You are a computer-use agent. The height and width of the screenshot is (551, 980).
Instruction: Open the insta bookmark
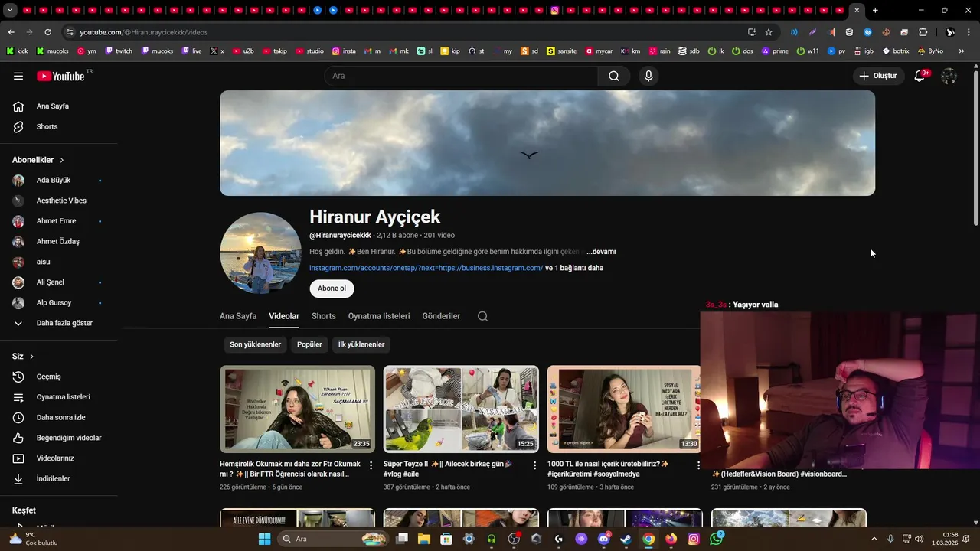point(344,51)
